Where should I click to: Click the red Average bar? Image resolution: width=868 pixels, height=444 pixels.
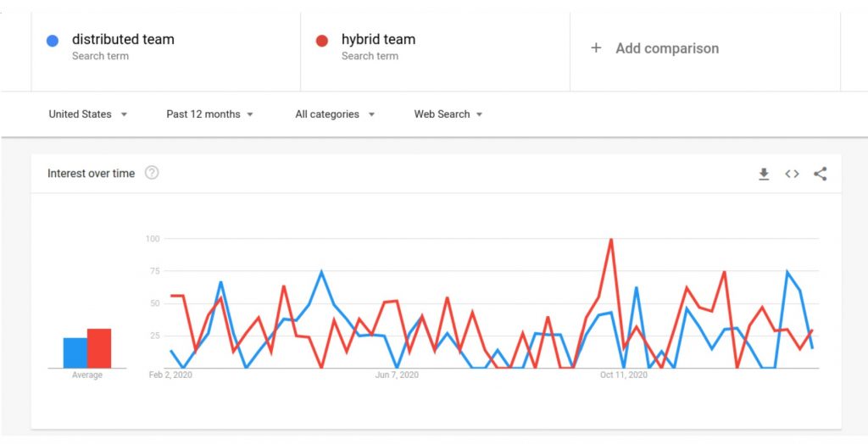(99, 348)
